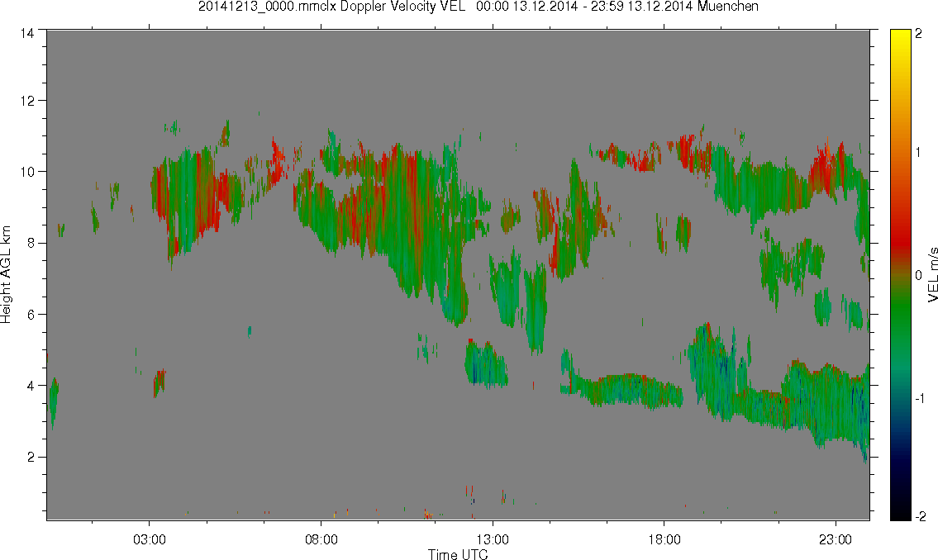Click the 23:00 time tick label
Screen dimensions: 938x560
[x=836, y=539]
